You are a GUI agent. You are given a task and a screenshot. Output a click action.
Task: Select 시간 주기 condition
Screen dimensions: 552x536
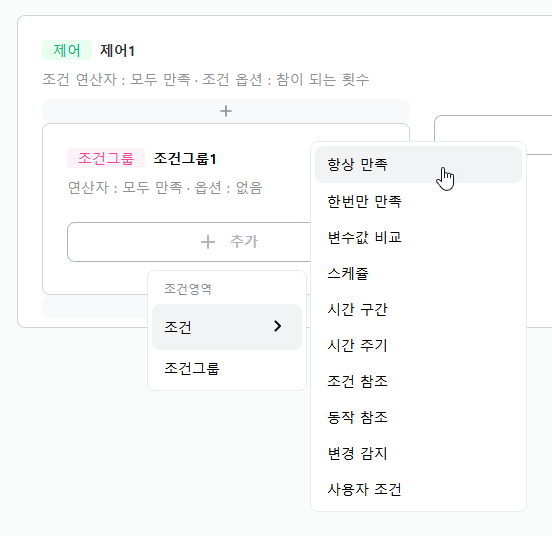pos(418,345)
